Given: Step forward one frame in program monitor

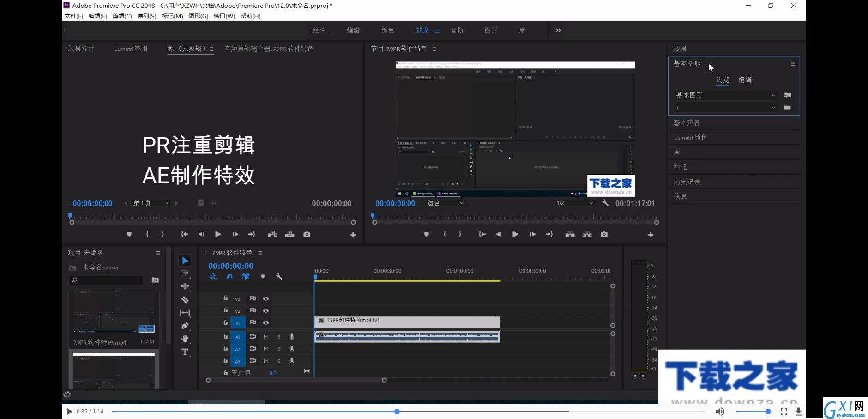Looking at the screenshot, I should (x=532, y=234).
